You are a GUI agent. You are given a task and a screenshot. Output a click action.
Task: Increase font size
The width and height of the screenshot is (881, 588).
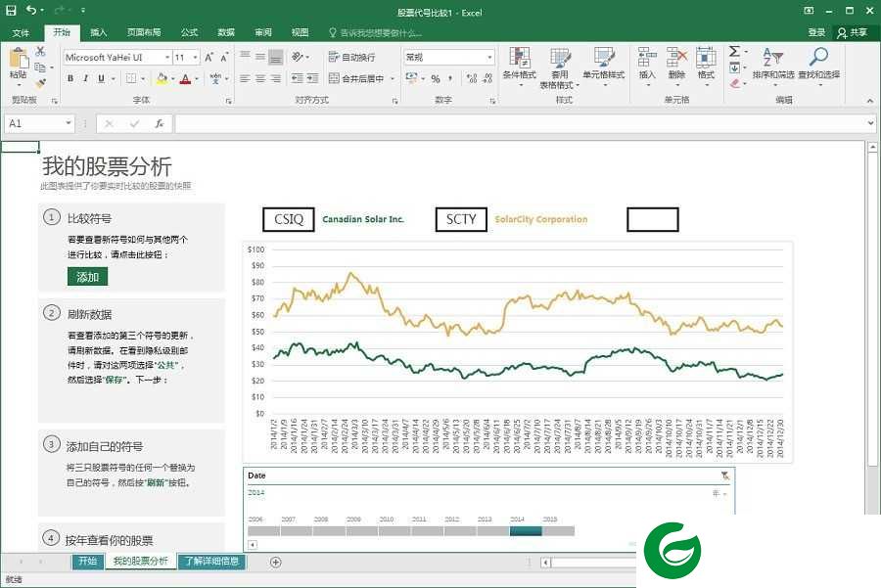(209, 58)
